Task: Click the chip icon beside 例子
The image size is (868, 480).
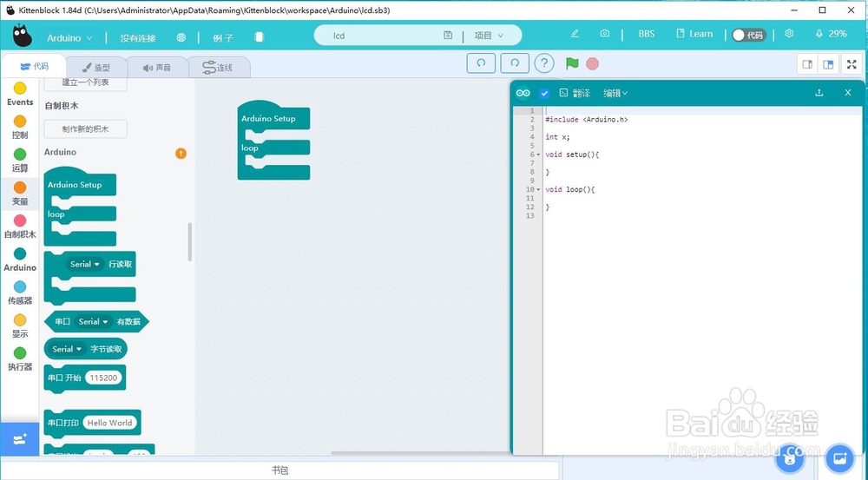Action: tap(259, 37)
